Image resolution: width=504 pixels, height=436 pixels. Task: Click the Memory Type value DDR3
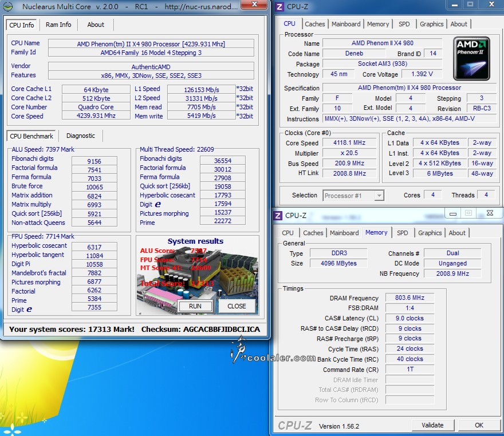pos(339,253)
